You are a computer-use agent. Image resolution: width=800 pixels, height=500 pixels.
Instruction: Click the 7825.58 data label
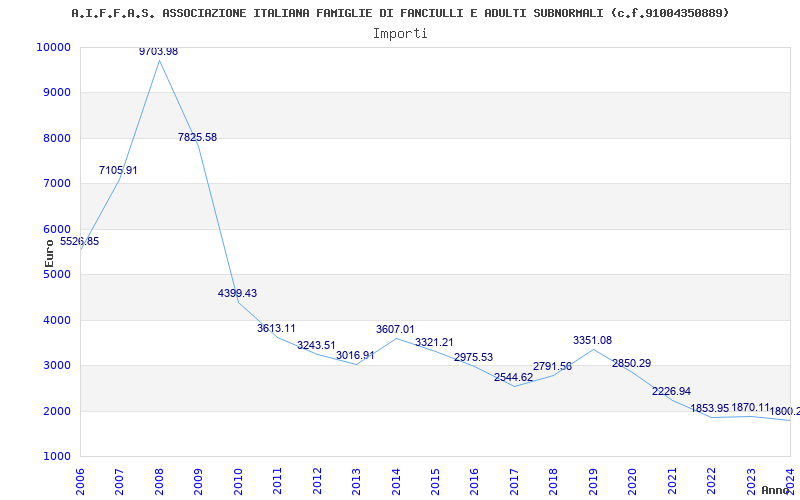coord(197,137)
